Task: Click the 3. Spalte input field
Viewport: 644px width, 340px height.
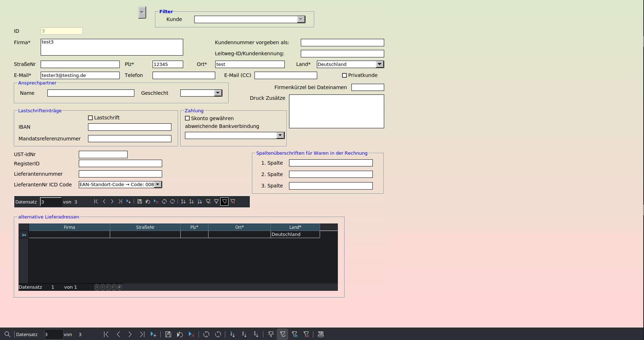Action: tap(331, 186)
